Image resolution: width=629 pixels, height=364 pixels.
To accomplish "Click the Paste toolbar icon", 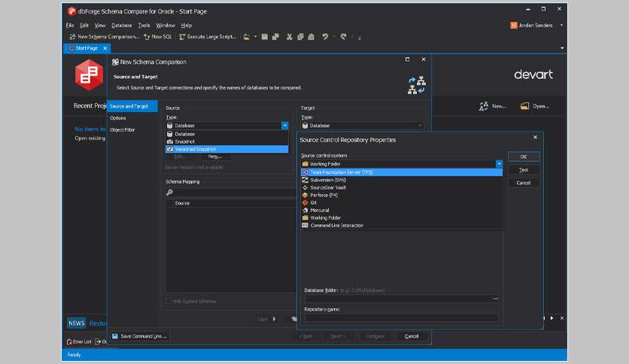I will pos(311,37).
